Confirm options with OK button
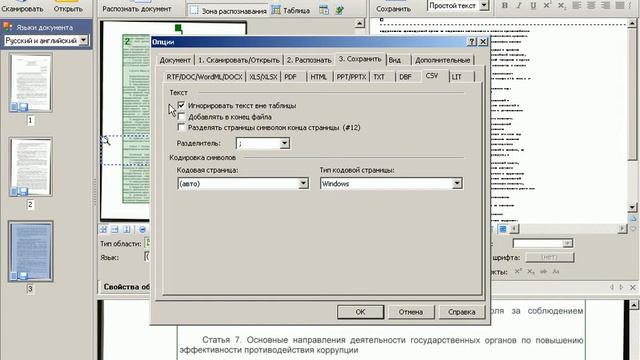640x360 pixels. [360, 312]
